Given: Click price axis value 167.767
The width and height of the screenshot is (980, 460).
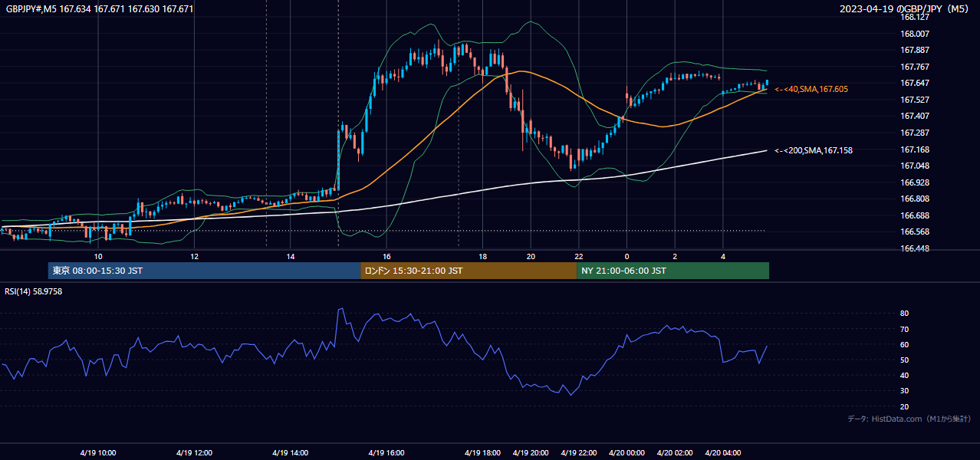Looking at the screenshot, I should pyautogui.click(x=914, y=67).
